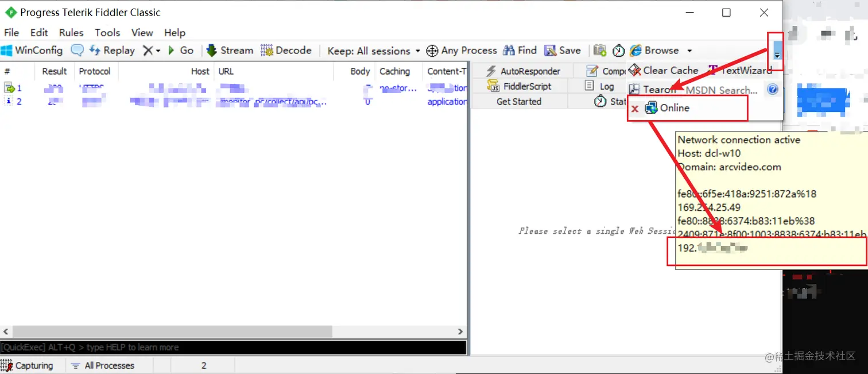Click the Go resume button

tap(181, 51)
